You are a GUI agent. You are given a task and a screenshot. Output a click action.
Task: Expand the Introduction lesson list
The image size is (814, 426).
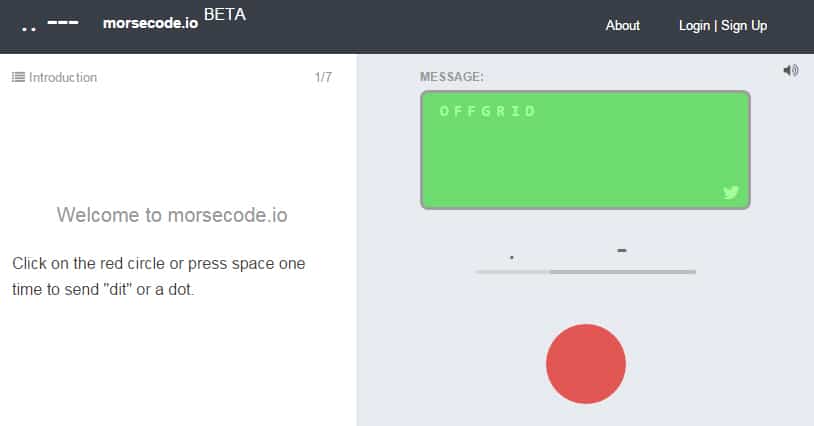tap(63, 77)
